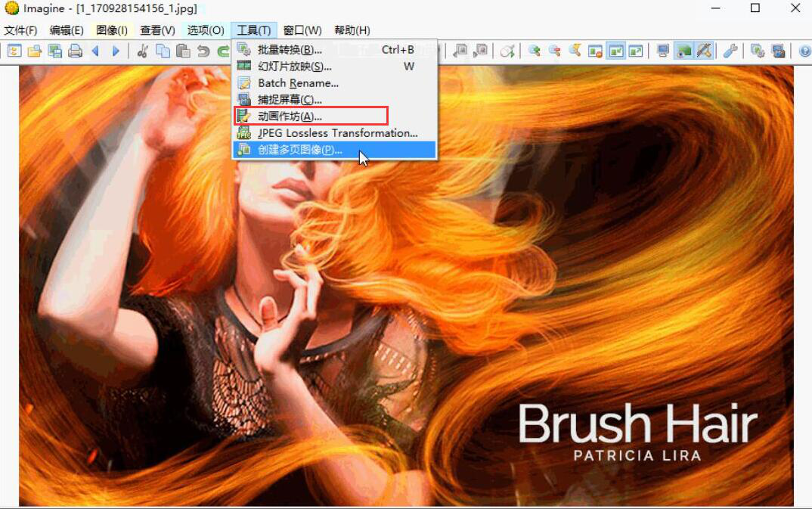Open options via the wrench icon

pos(730,51)
